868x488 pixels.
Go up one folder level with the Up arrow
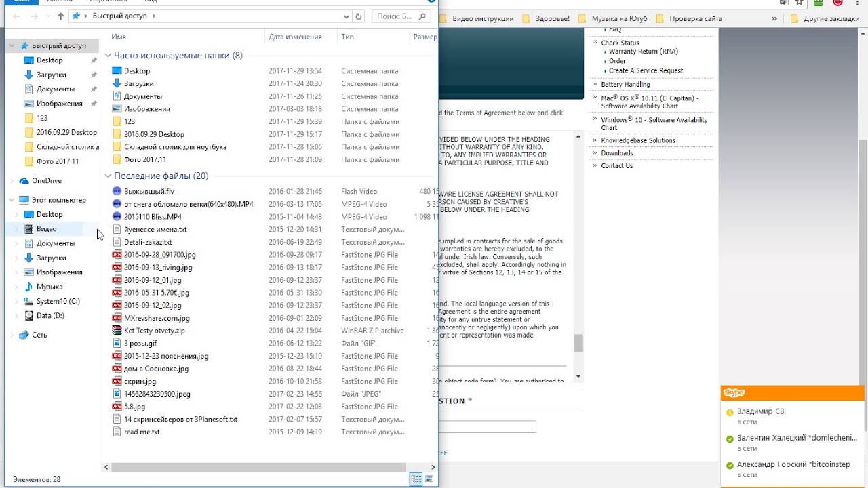[x=61, y=16]
